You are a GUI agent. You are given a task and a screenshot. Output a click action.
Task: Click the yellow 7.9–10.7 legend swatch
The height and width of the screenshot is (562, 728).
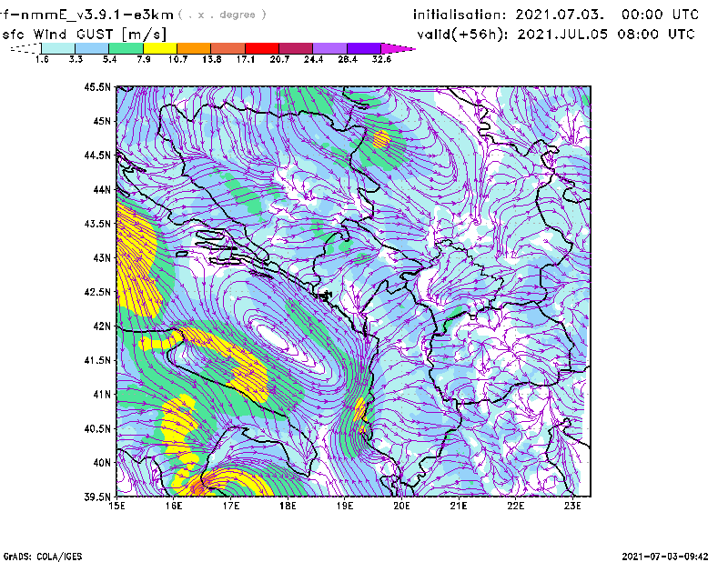pos(160,48)
